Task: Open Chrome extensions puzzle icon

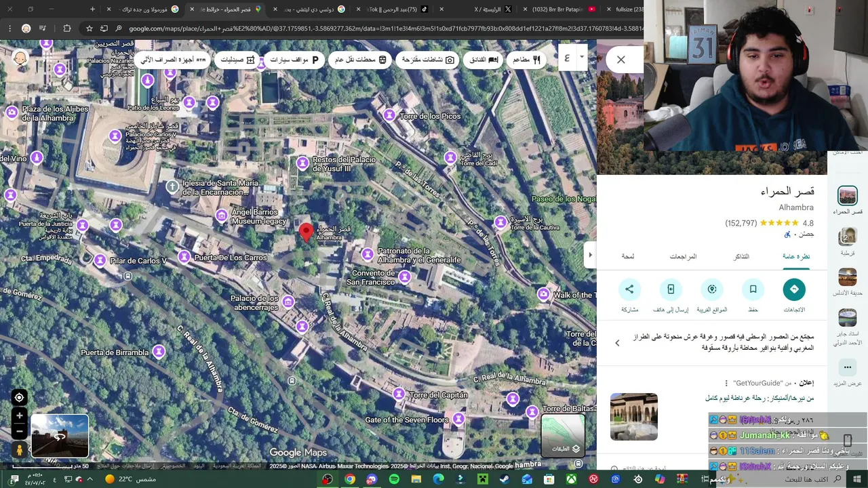Action: coord(66,28)
